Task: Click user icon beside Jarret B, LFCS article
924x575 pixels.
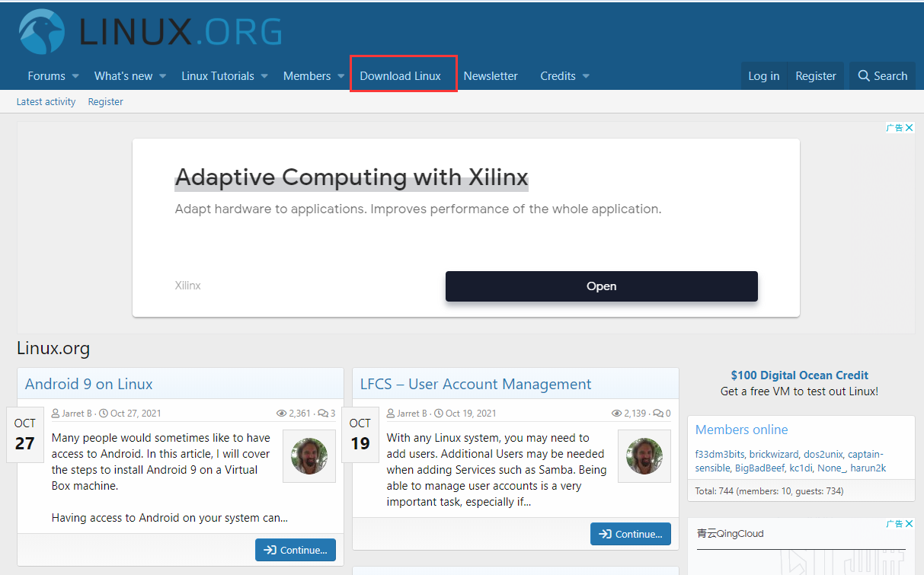Action: 391,414
